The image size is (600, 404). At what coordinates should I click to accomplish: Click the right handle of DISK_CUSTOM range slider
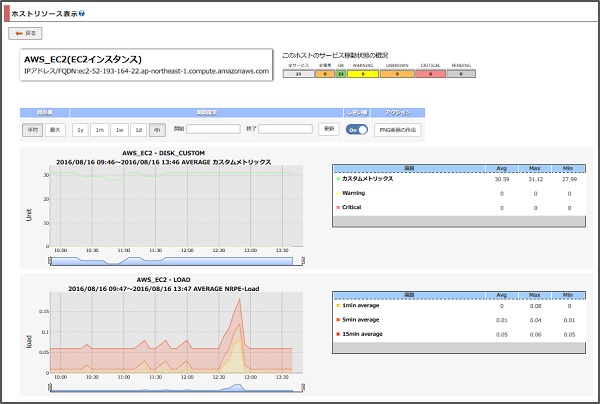pos(303,261)
